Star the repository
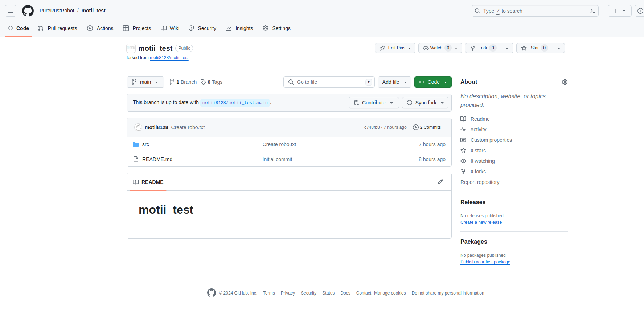Screen dimensions: 644x325 pyautogui.click(x=534, y=48)
